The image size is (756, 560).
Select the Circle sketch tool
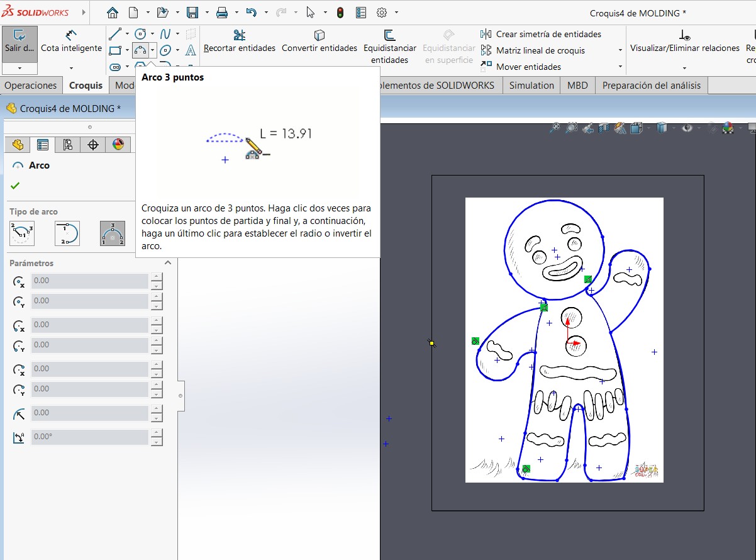(x=140, y=33)
